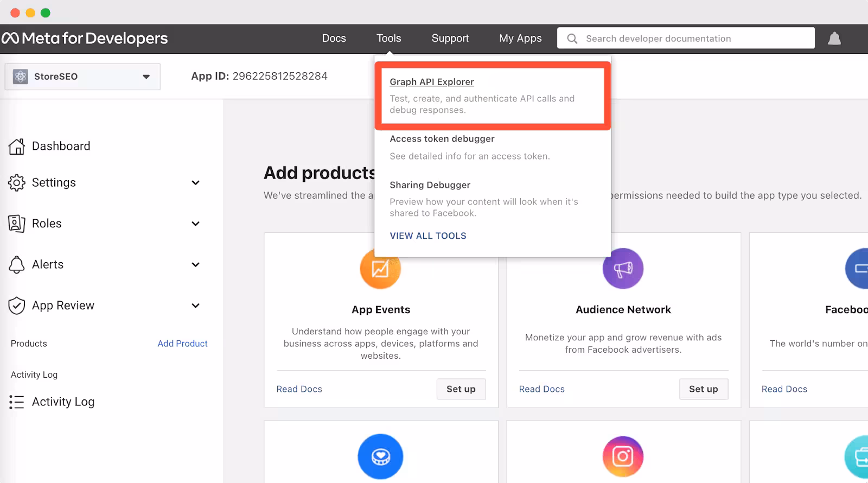Viewport: 868px width, 483px height.
Task: Click the macOS green fullscreen window button
Action: pyautogui.click(x=46, y=12)
